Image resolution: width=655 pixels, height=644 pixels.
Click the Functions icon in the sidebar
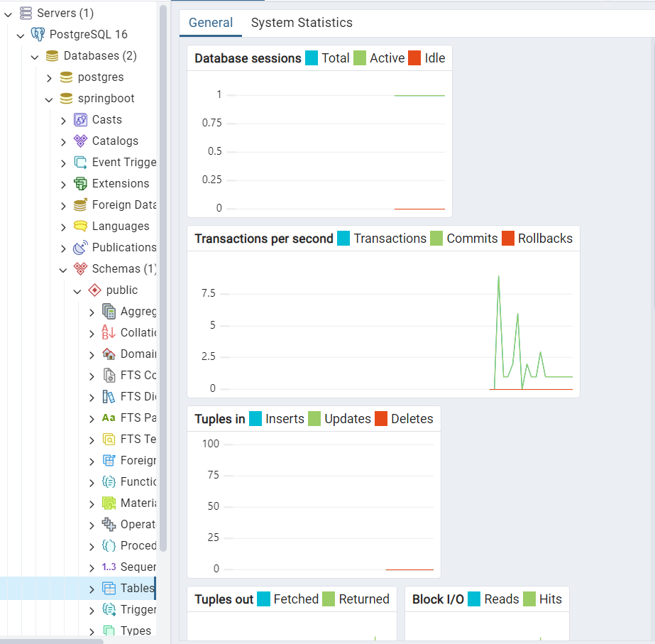[109, 481]
